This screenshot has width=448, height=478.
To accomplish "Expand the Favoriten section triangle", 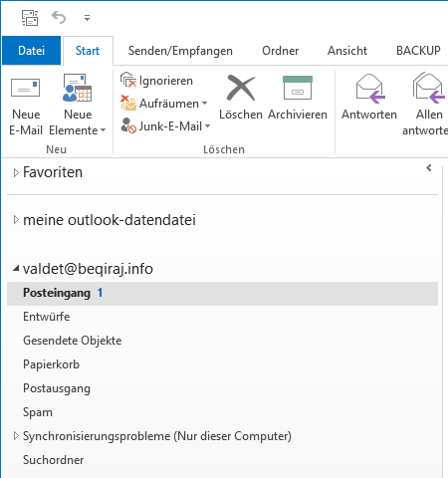I will coord(16,172).
